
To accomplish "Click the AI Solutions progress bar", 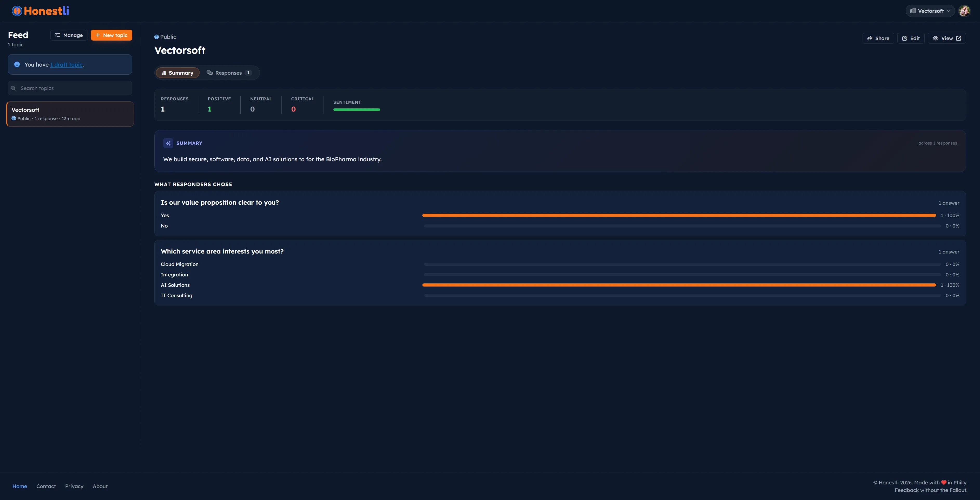I will click(x=679, y=285).
